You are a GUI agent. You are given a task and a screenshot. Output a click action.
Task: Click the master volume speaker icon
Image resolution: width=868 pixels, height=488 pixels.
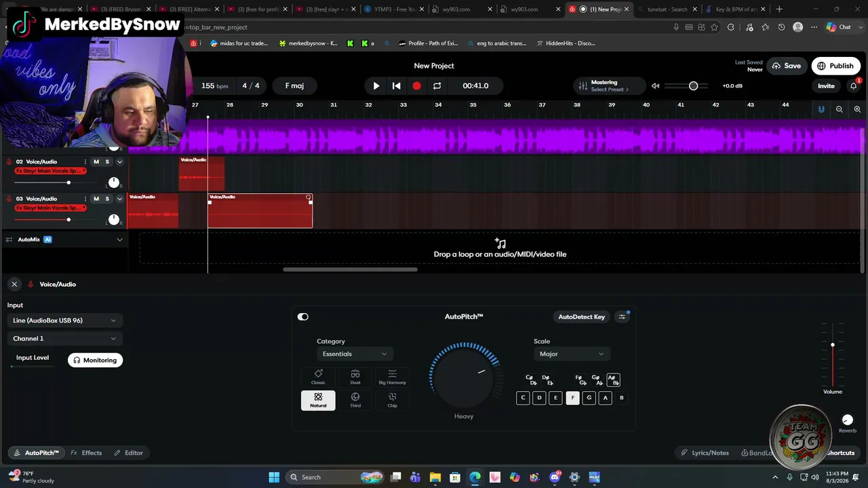coord(655,86)
